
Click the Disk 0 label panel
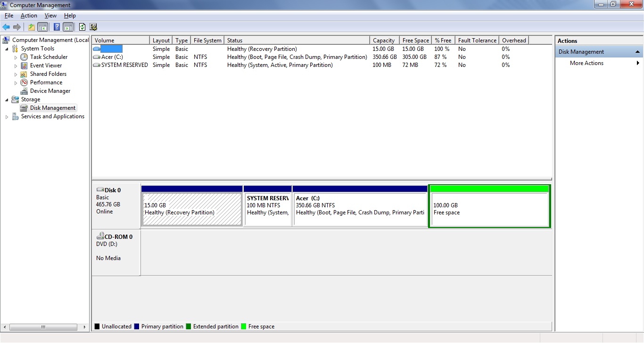click(x=117, y=205)
